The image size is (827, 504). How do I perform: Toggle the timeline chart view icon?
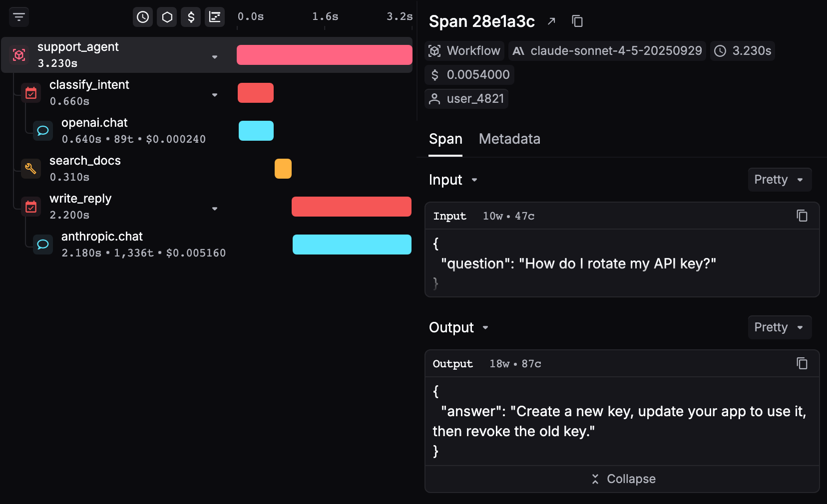pos(215,17)
